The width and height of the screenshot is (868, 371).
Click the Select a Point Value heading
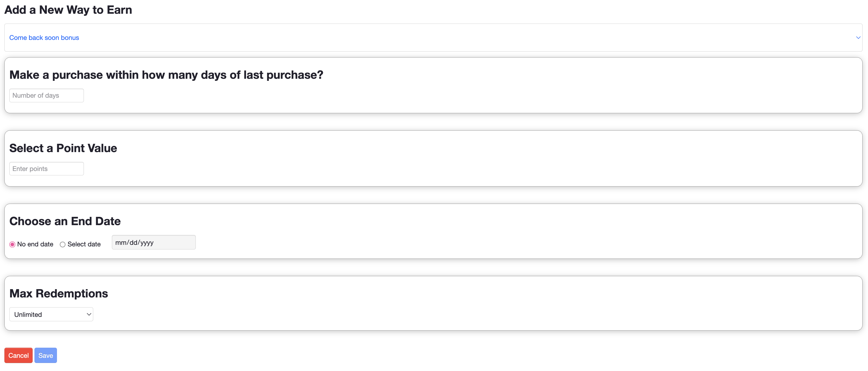[63, 148]
